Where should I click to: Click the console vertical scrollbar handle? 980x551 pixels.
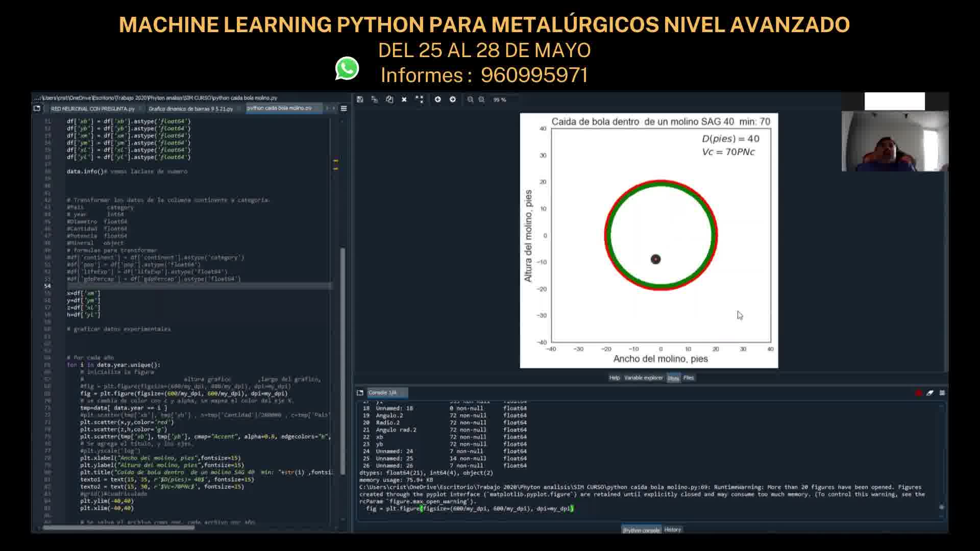942,507
